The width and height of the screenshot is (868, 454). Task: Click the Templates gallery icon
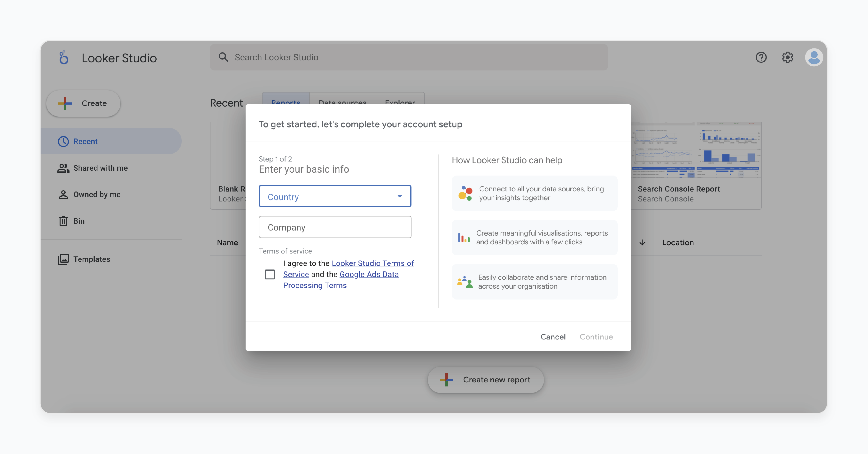tap(63, 259)
